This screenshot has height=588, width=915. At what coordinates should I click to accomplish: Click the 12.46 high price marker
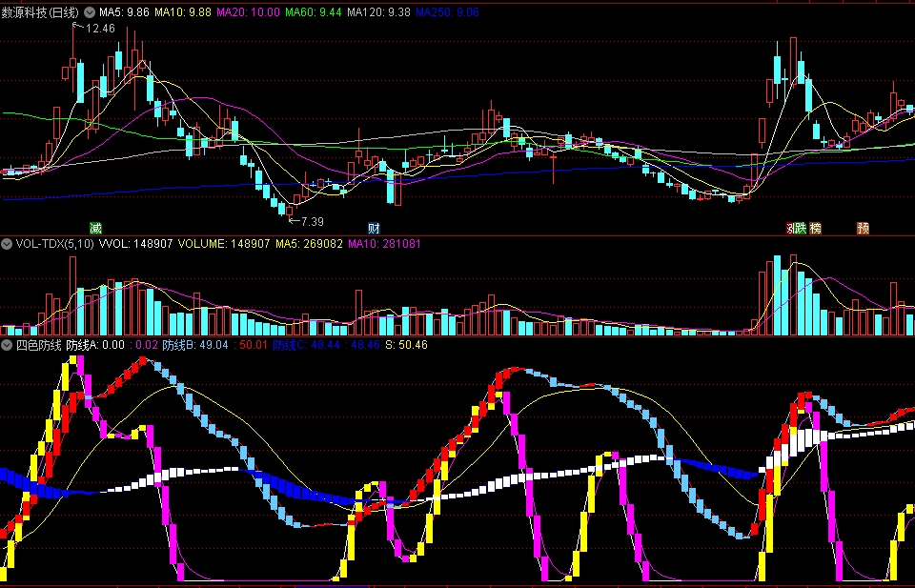100,28
